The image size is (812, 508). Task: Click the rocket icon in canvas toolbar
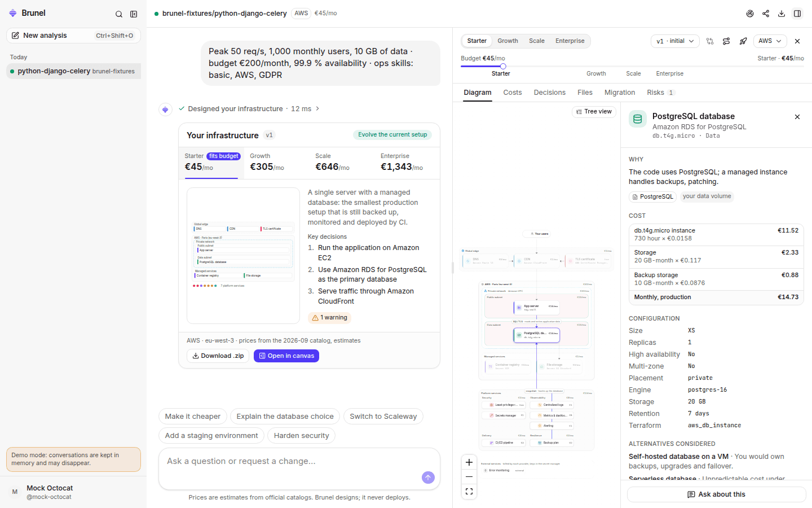743,41
